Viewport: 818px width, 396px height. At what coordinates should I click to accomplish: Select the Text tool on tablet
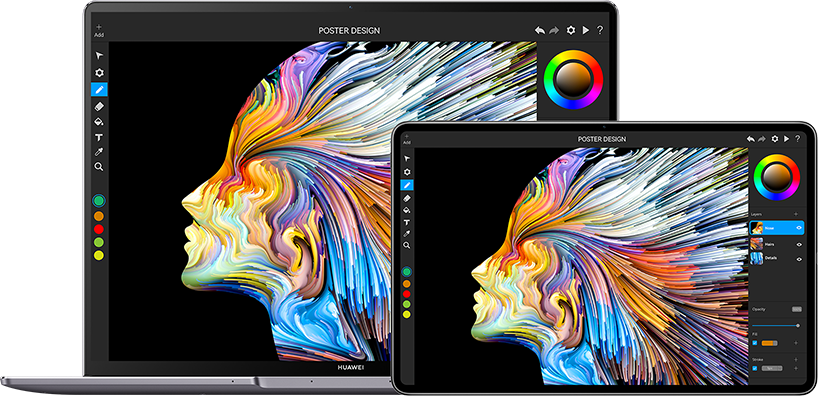(407, 223)
